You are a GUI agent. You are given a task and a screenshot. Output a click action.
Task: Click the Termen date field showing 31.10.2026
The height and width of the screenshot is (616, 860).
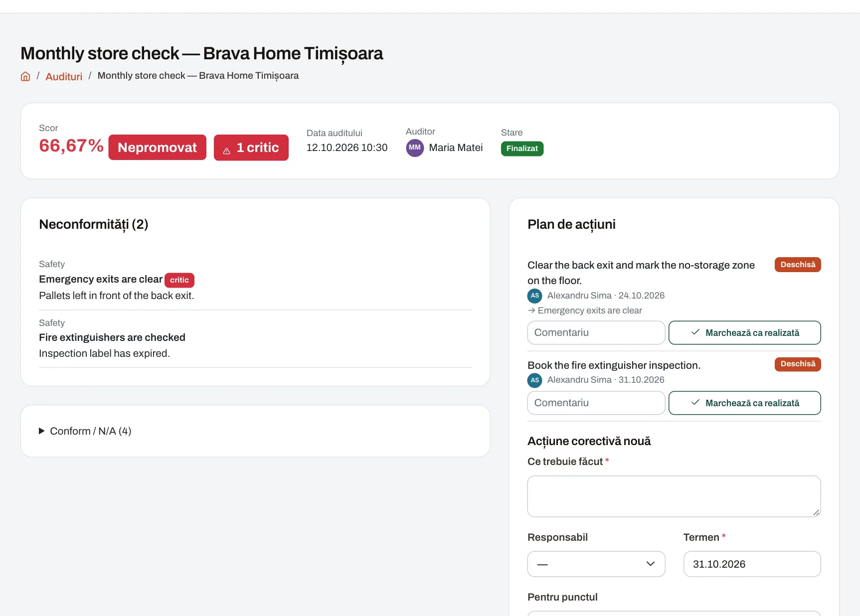[752, 564]
